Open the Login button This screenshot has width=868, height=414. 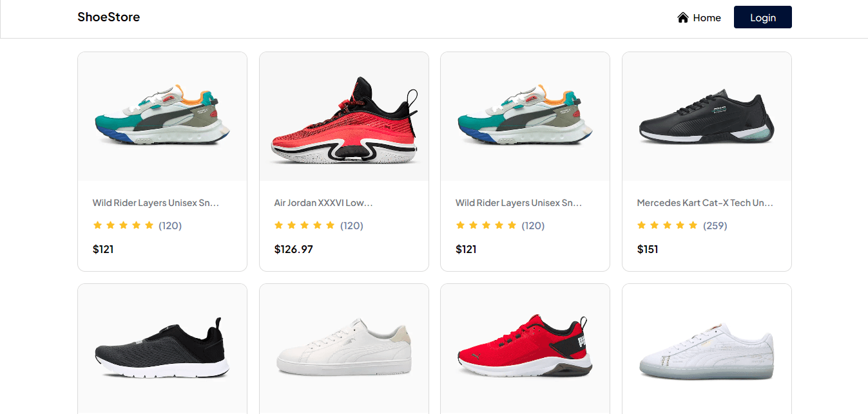pyautogui.click(x=762, y=17)
